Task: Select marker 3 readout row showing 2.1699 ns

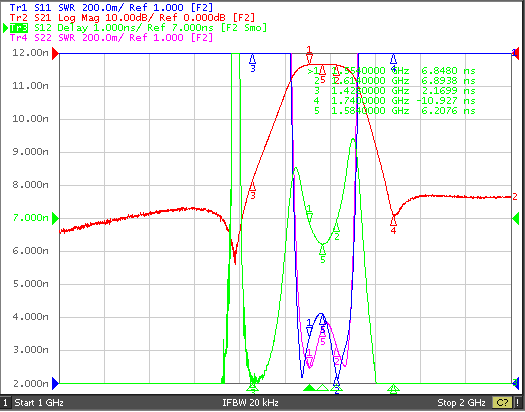Action: click(394, 90)
